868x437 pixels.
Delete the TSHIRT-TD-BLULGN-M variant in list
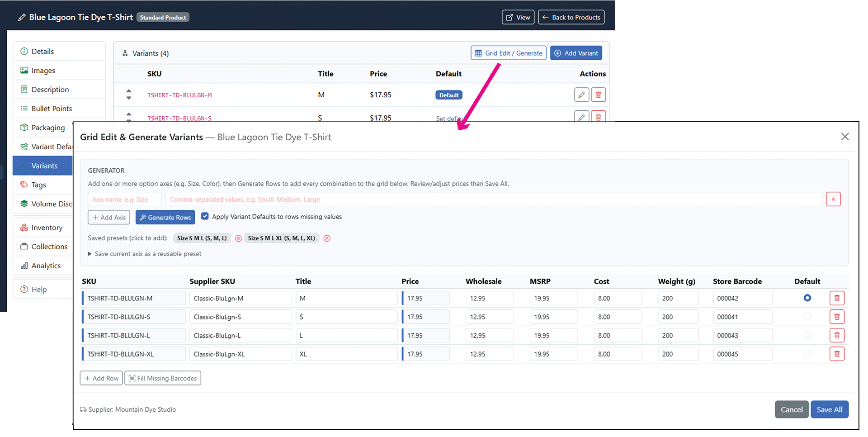(x=599, y=95)
